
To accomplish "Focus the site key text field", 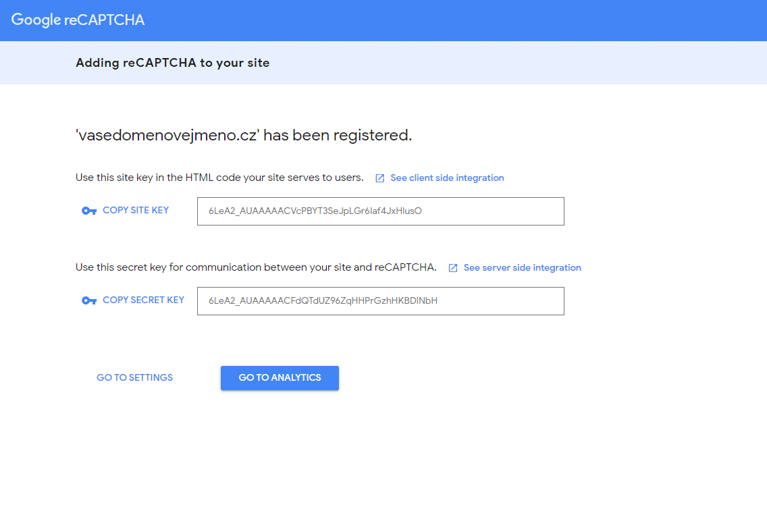I will 381,211.
